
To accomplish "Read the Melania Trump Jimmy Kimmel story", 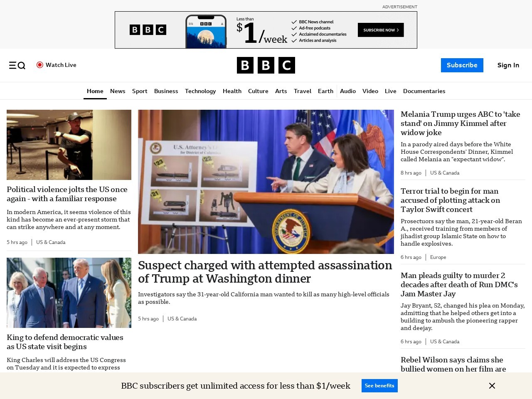I will pyautogui.click(x=461, y=123).
